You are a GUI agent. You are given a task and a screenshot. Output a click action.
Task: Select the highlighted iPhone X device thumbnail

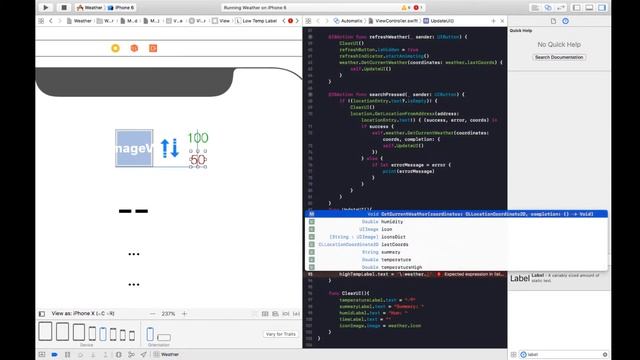click(x=103, y=334)
